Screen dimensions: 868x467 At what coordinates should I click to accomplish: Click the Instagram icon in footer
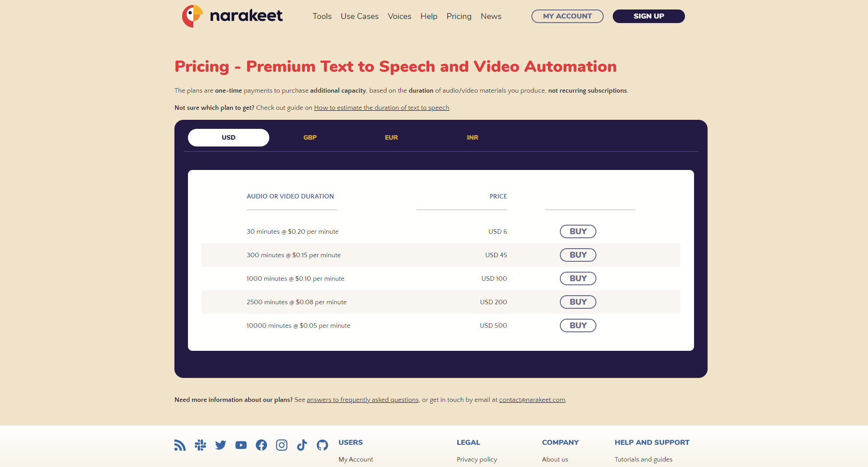point(282,445)
